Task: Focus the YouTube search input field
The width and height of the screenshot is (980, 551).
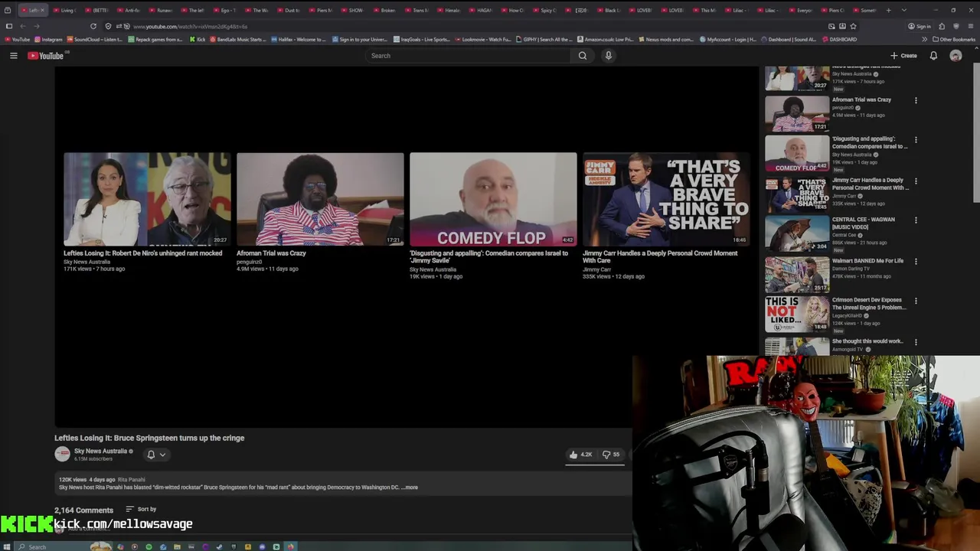Action: pyautogui.click(x=469, y=56)
